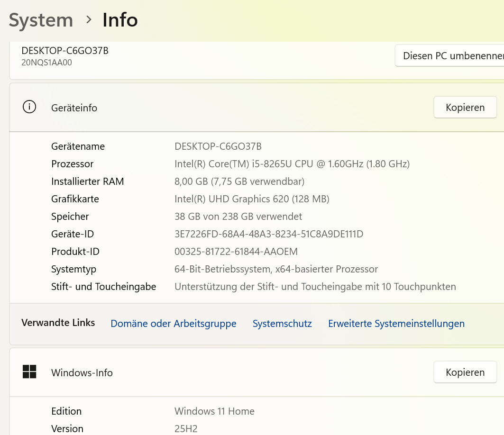Select the PC name at top of page
Viewport: 504px width, 435px height.
tap(65, 50)
